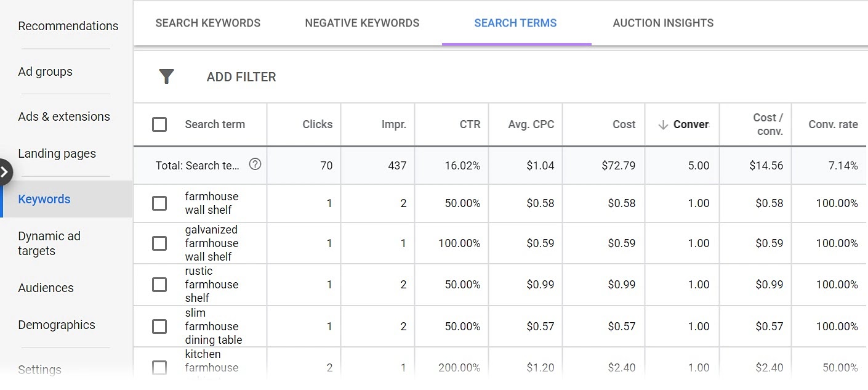Click the help icon beside Total Search terms

[255, 165]
